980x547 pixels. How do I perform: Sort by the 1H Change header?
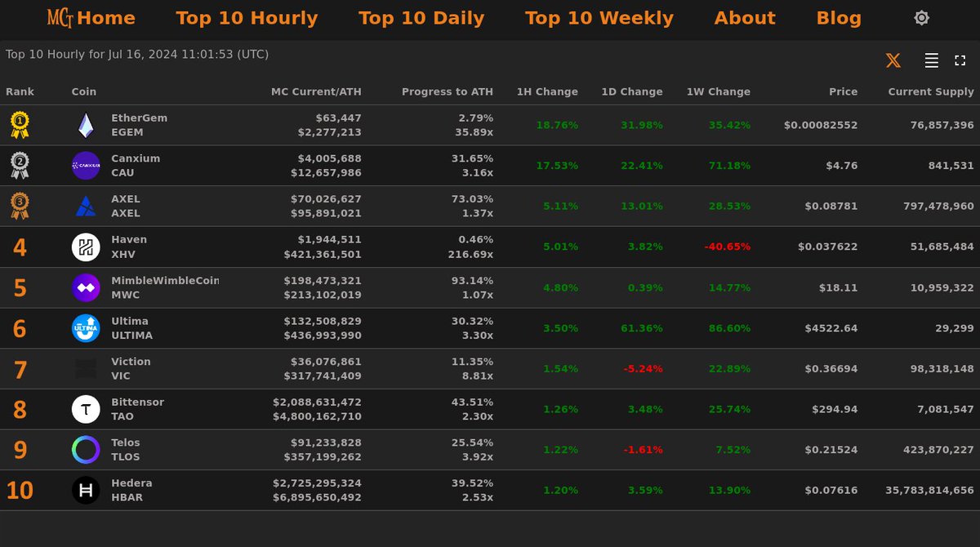click(547, 91)
